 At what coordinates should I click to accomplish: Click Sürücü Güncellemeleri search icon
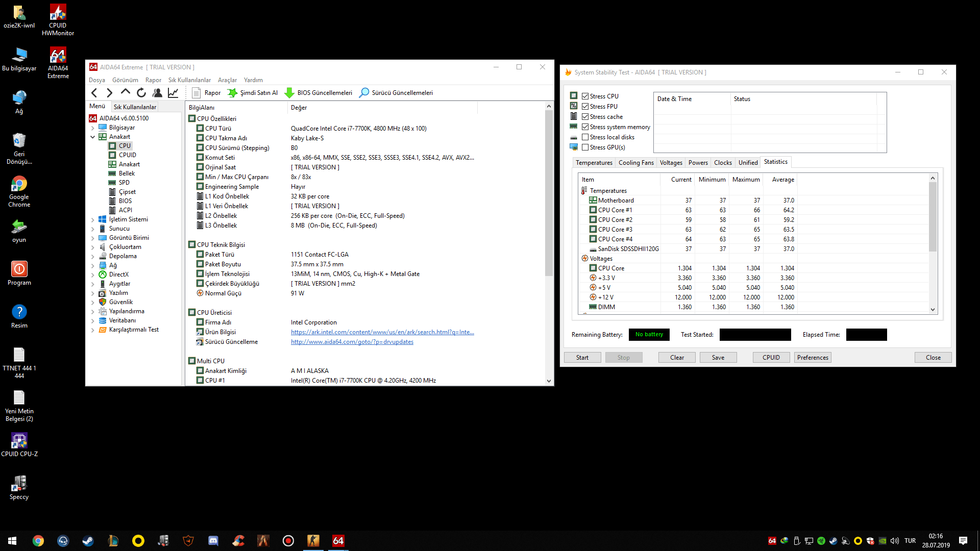pos(364,93)
